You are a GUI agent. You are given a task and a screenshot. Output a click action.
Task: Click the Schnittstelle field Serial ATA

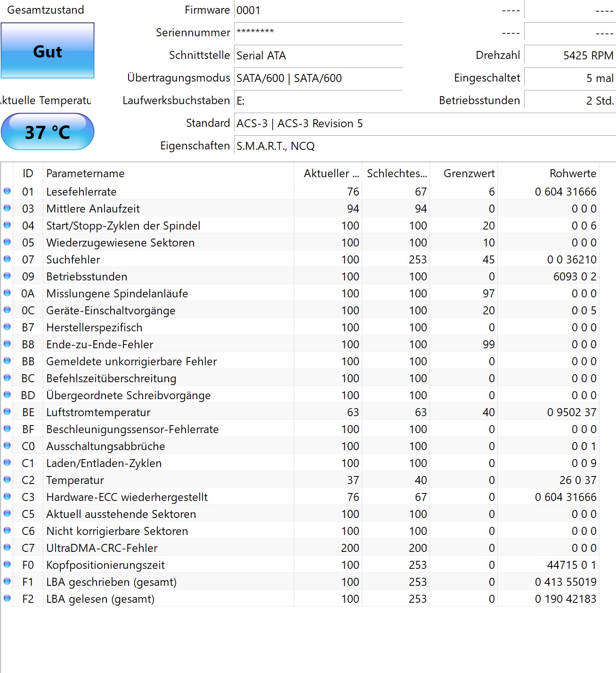tap(318, 56)
